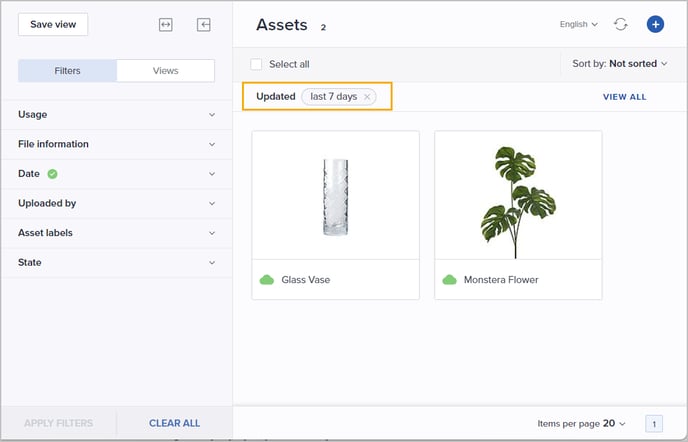Switch to the Views tab
Image resolution: width=688 pixels, height=442 pixels.
165,71
